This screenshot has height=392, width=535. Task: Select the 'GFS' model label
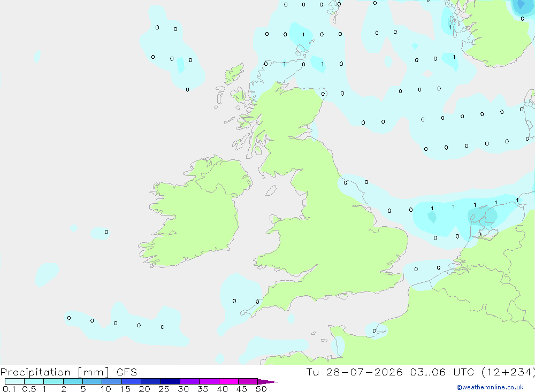[127, 372]
